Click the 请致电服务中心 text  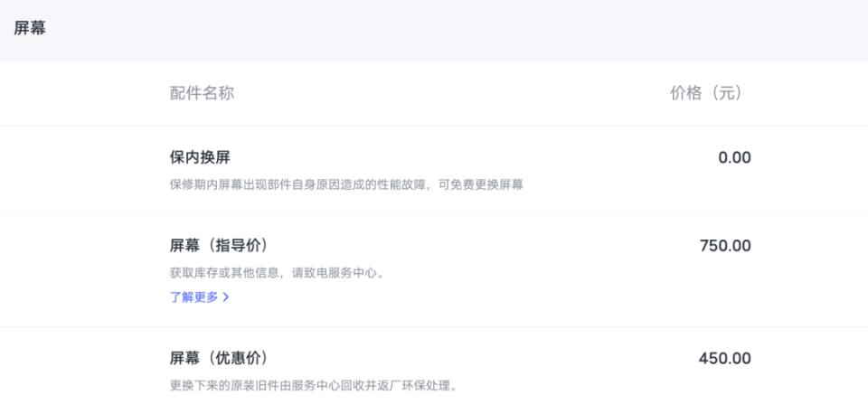342,273
